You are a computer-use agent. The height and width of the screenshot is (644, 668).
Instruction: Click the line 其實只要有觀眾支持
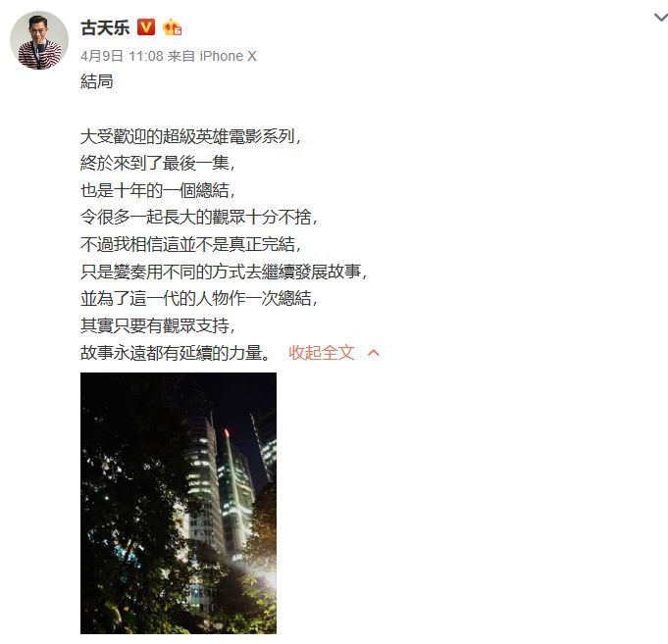(x=158, y=325)
